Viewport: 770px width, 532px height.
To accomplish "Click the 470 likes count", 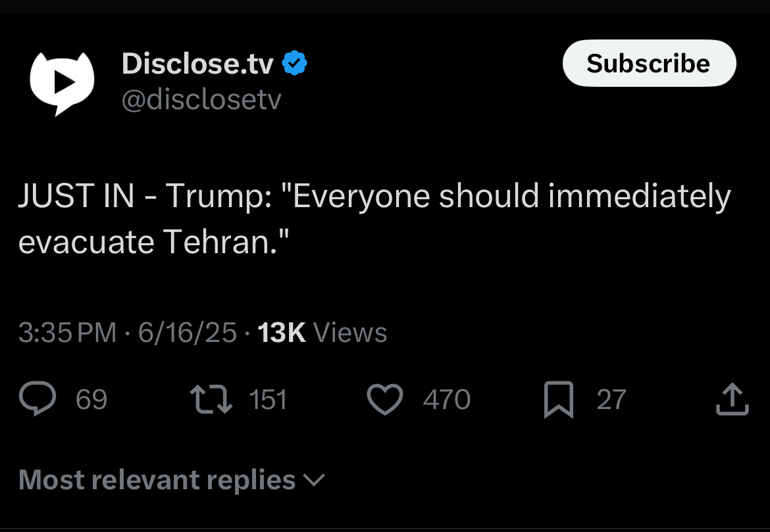I will 447,400.
